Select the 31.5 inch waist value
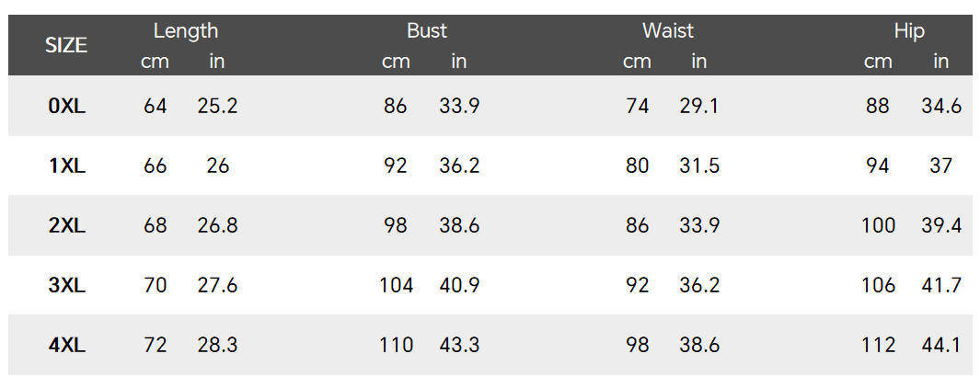 pos(699,166)
